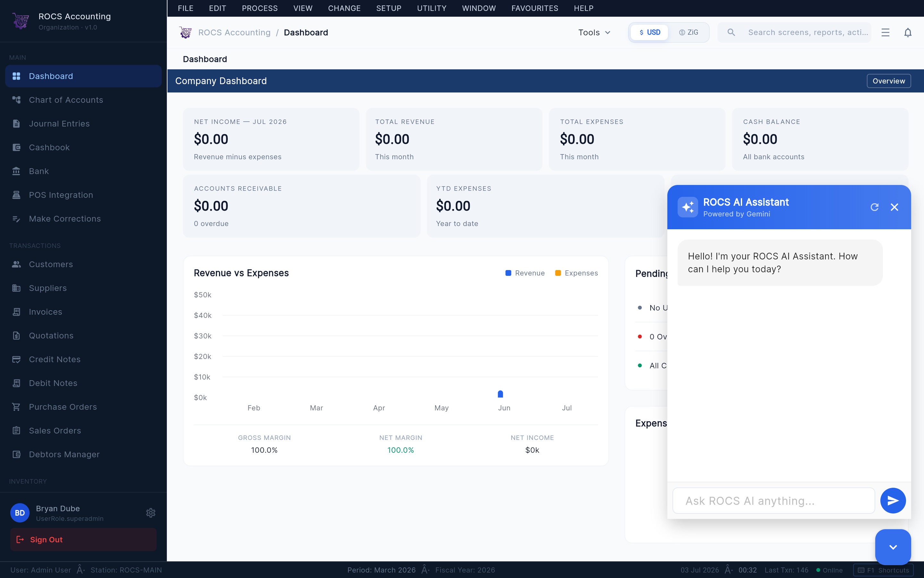The height and width of the screenshot is (578, 924).
Task: Open the SETUP menu
Action: coord(389,8)
